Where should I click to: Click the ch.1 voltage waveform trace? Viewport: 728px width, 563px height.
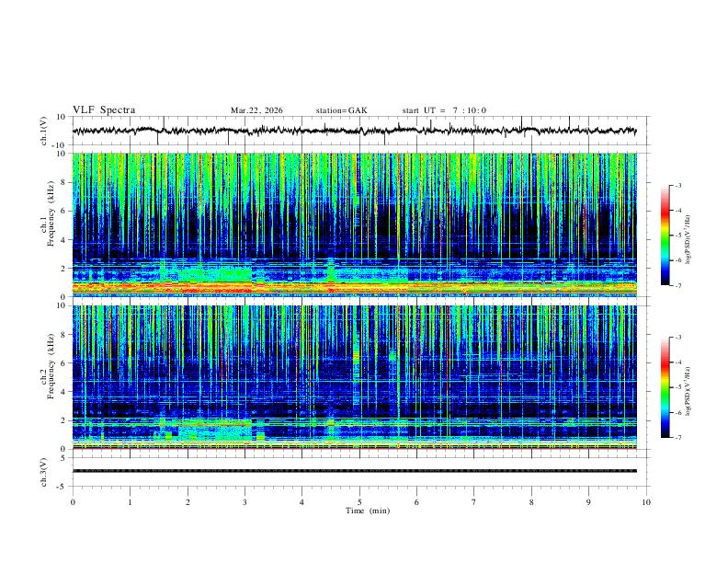pyautogui.click(x=354, y=131)
